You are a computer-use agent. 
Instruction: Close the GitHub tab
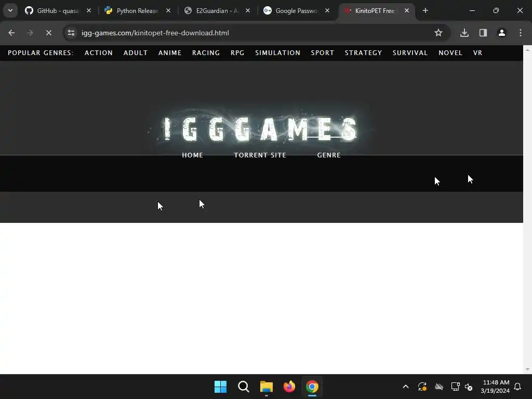89,10
